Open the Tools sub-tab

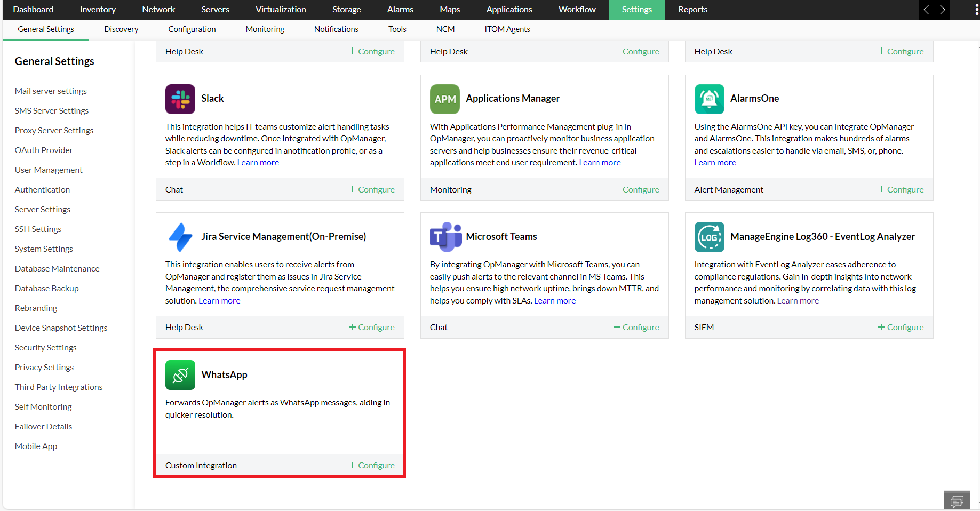[397, 29]
